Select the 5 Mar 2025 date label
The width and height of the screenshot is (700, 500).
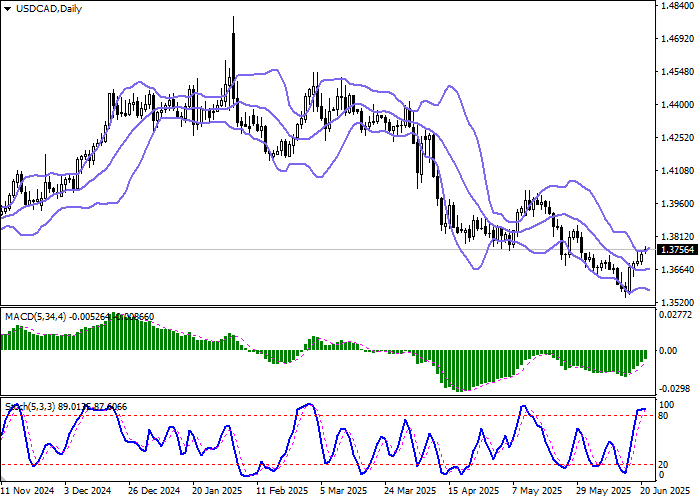tap(345, 491)
